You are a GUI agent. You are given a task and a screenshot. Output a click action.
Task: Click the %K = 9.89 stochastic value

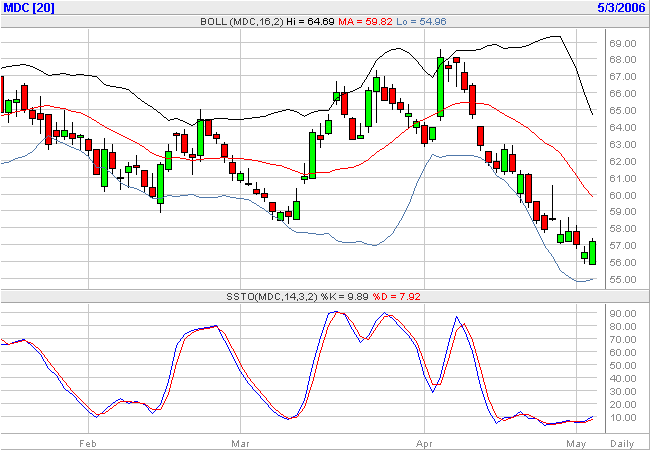345,297
